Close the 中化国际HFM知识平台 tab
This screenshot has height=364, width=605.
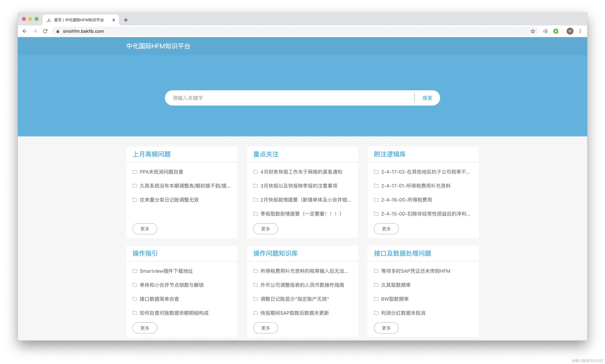(114, 20)
